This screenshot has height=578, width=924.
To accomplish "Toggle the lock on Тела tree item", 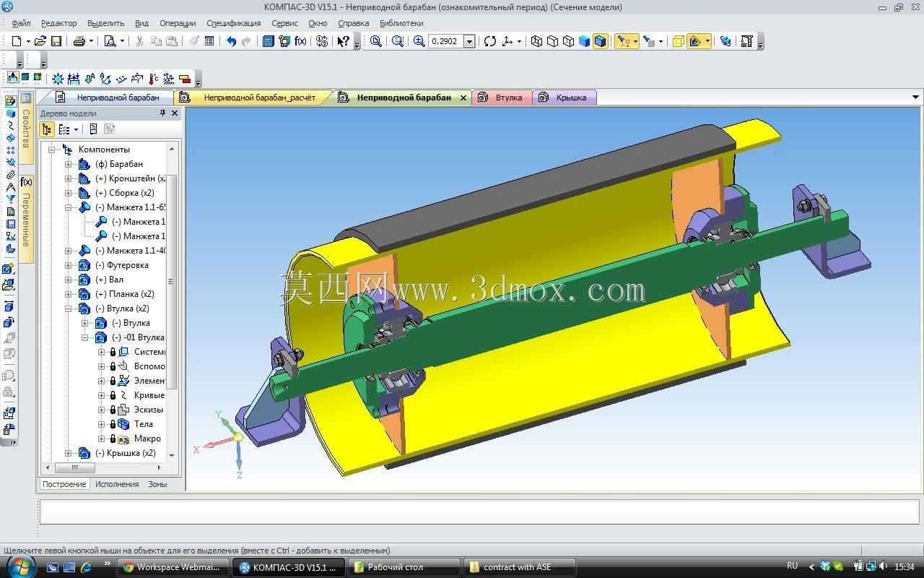I will 113,424.
